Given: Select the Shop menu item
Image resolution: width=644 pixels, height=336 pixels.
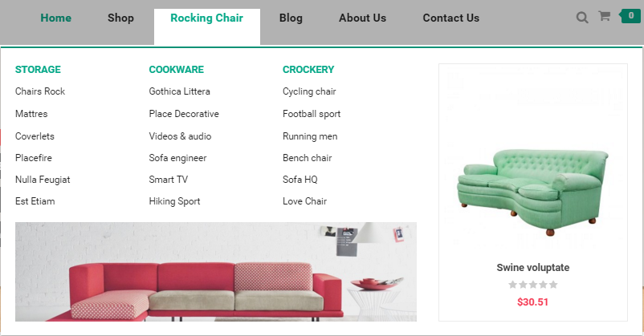Looking at the screenshot, I should click(120, 18).
